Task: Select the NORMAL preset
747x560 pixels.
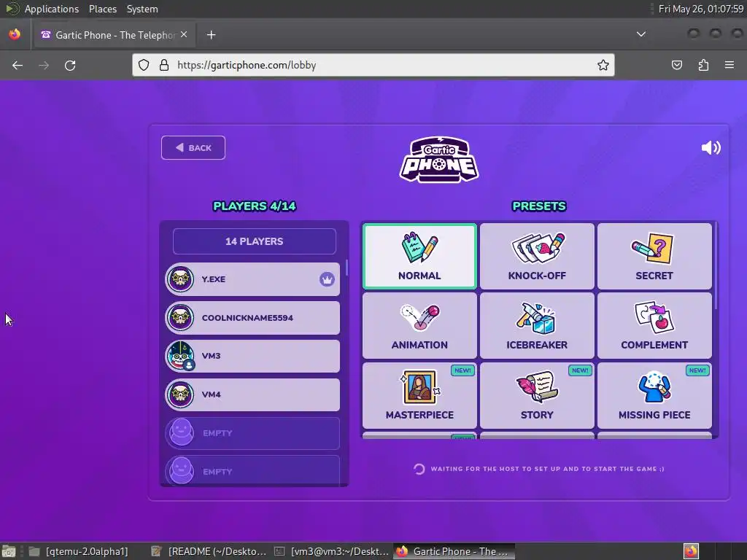Action: click(419, 256)
